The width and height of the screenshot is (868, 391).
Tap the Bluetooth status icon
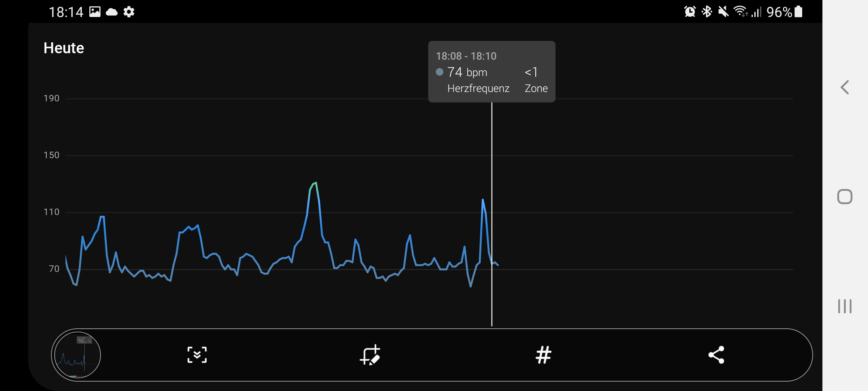pyautogui.click(x=707, y=12)
